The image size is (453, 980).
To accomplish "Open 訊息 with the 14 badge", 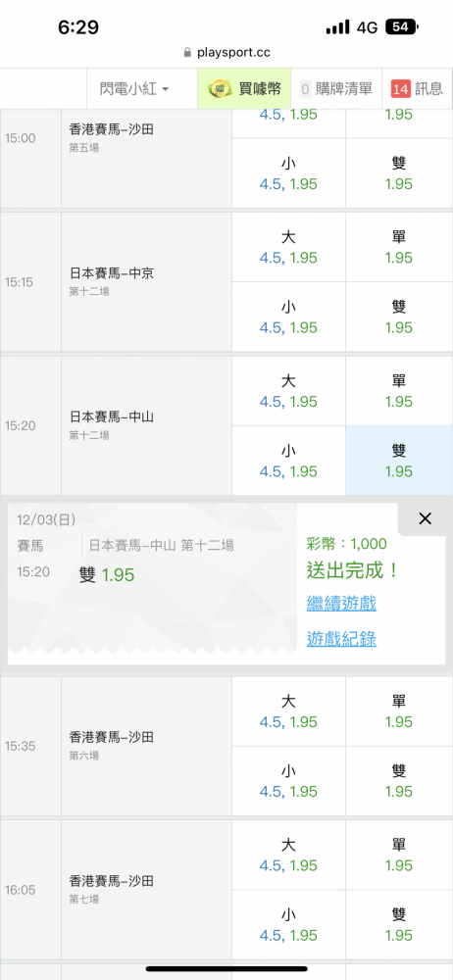I will coord(418,89).
